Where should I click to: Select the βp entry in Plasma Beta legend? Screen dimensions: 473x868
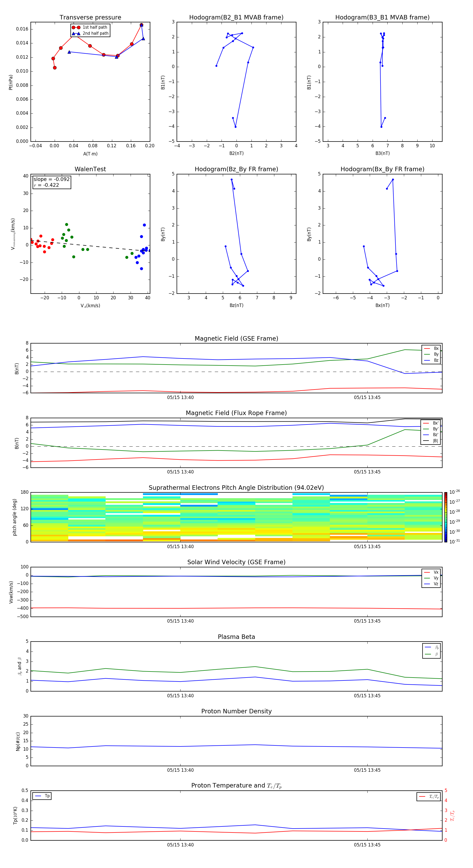pos(431,647)
